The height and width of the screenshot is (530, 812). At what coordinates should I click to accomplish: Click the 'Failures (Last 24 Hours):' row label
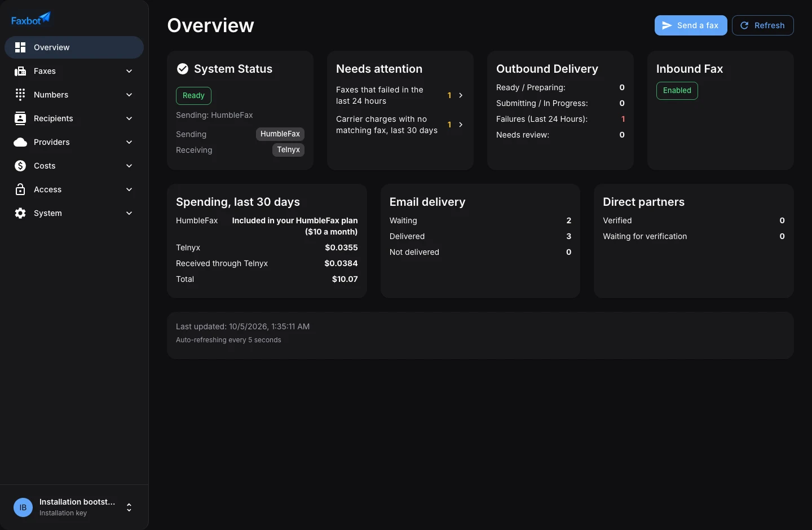[x=542, y=119]
